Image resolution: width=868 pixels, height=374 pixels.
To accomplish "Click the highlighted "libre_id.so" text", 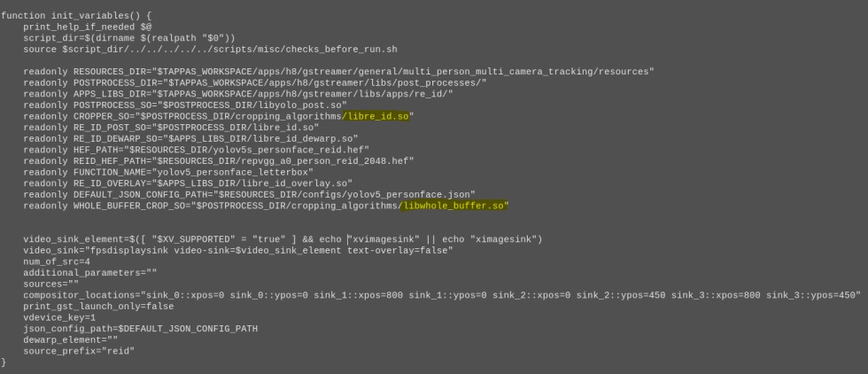I will [378, 115].
